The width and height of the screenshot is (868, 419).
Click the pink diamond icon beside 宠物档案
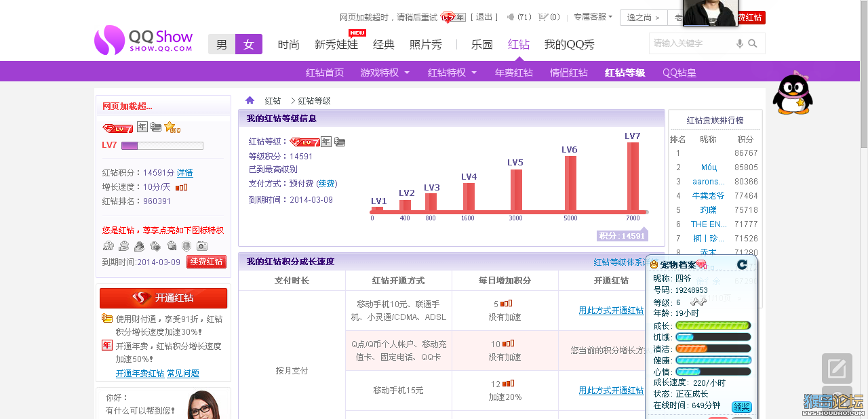coord(701,264)
